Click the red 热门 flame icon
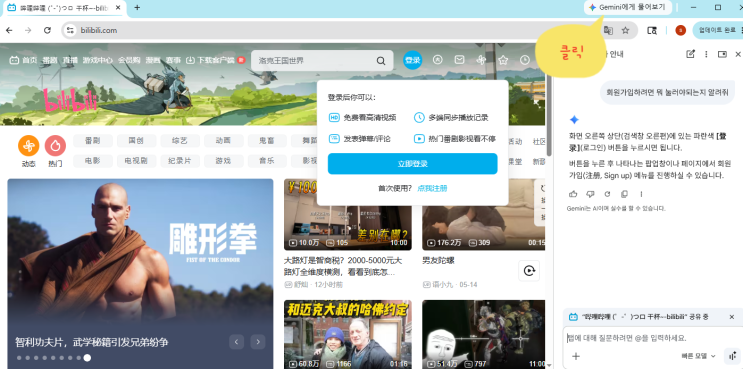Viewport: 743px width, 369px height. pyautogui.click(x=55, y=145)
